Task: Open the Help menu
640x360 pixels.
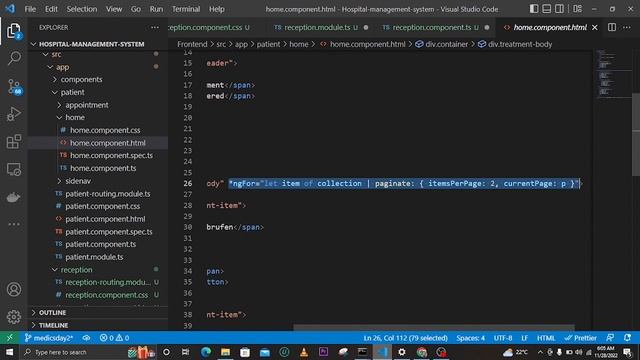Action: [217, 9]
